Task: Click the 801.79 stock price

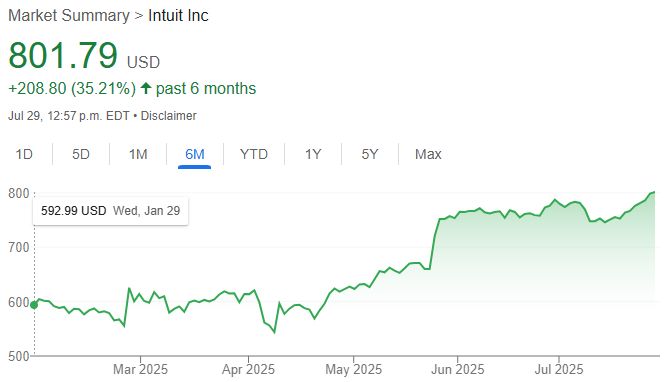Action: click(63, 55)
